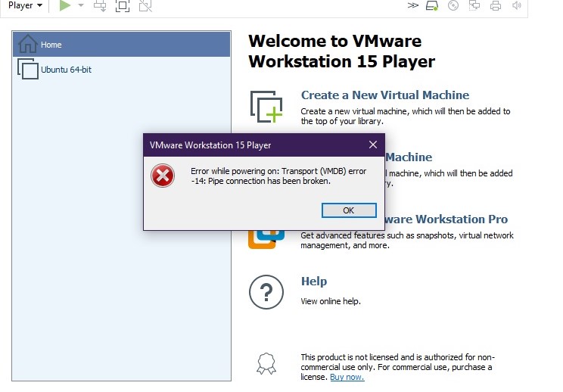Click the printer device icon
Viewport: 563px width, 392px height.
tap(496, 5)
